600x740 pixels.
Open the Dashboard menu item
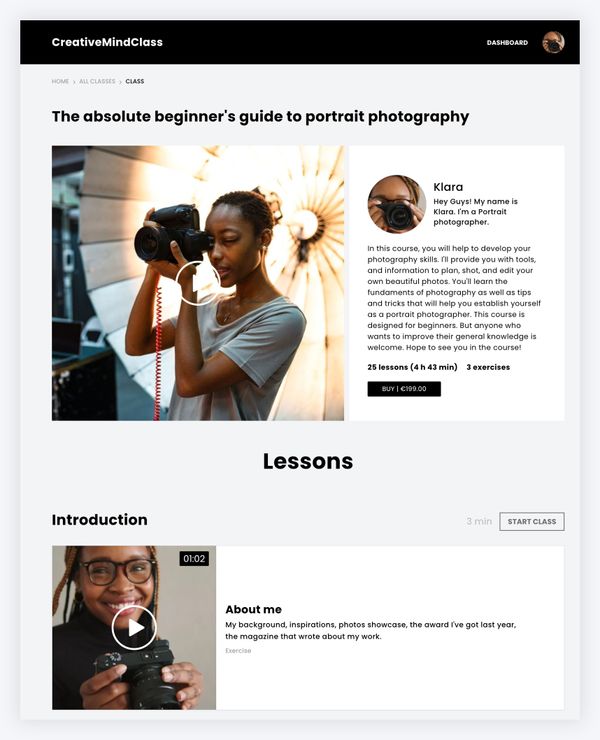[x=507, y=42]
